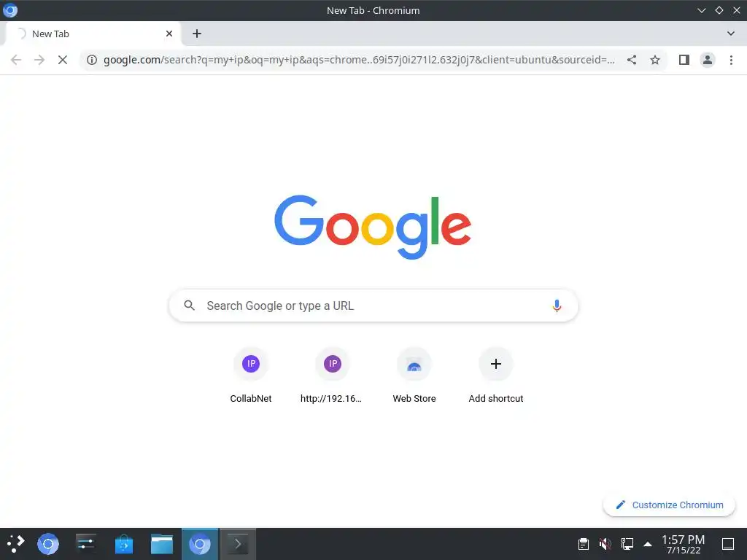Select the New Tab tab
The height and width of the screenshot is (560, 747).
93,34
